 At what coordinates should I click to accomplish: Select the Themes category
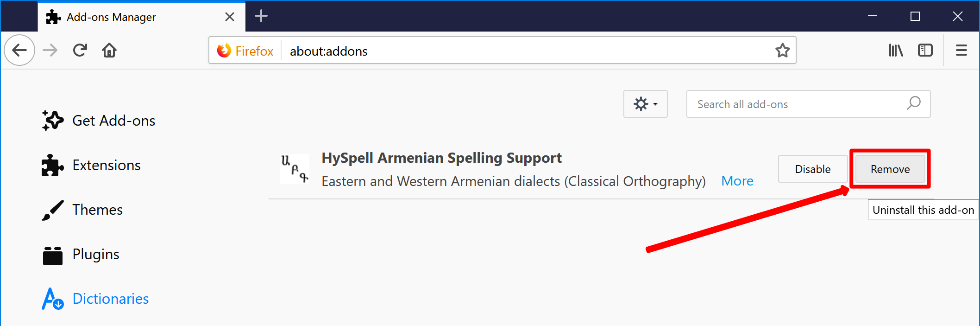coord(82,210)
